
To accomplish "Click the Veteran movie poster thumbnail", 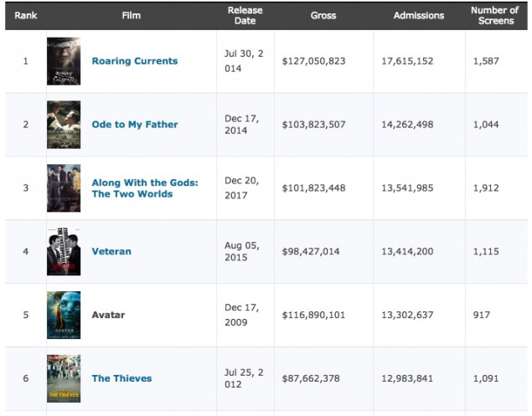I will 64,251.
